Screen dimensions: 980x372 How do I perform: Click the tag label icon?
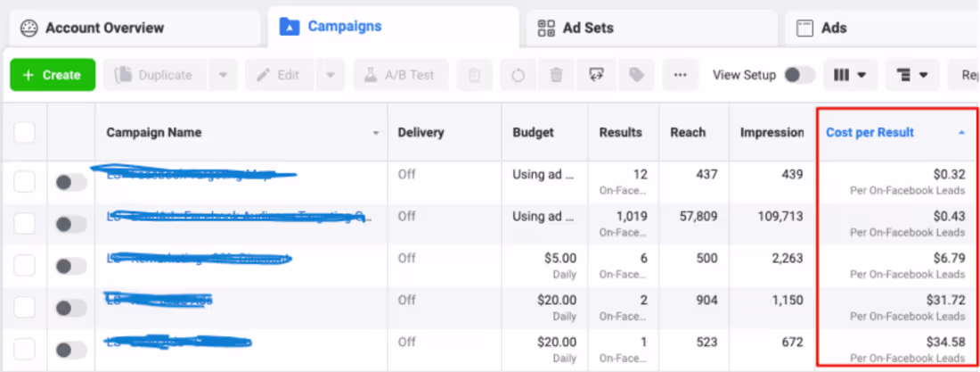coord(636,75)
